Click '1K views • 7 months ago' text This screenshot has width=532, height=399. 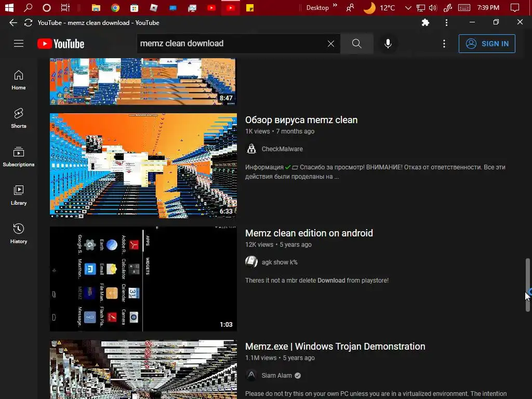point(280,131)
